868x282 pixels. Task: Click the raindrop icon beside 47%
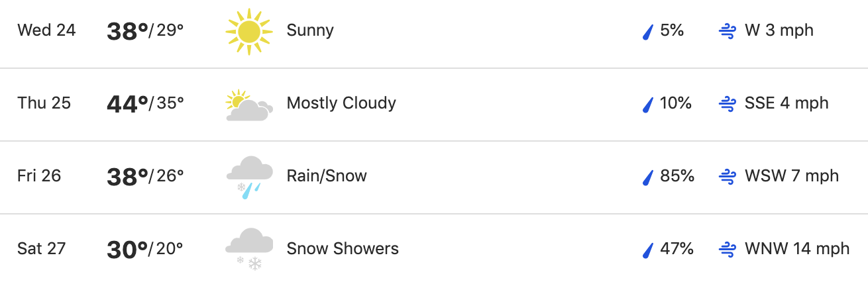(x=648, y=250)
